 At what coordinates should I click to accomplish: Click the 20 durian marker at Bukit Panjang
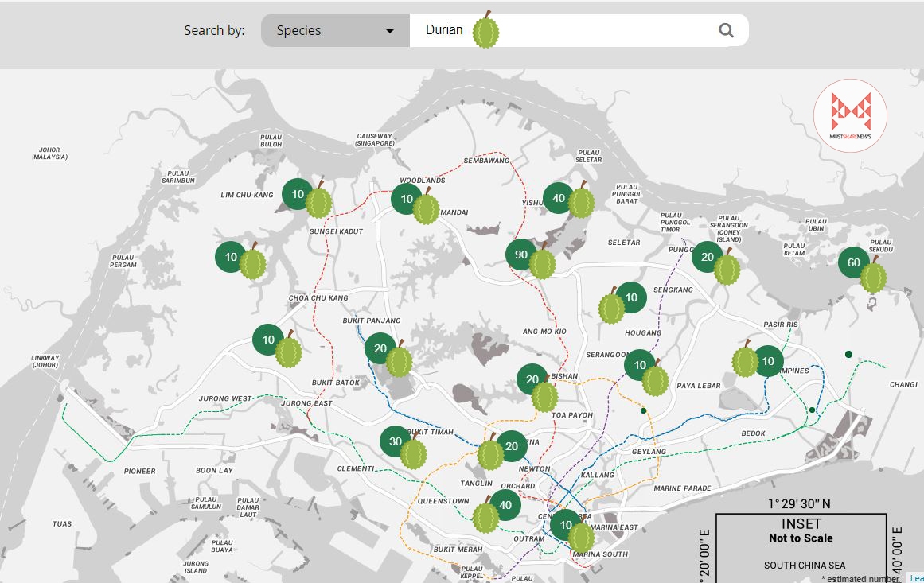pyautogui.click(x=380, y=348)
